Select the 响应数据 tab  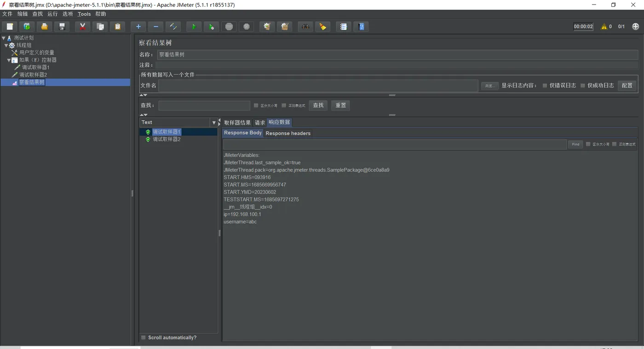click(x=279, y=122)
